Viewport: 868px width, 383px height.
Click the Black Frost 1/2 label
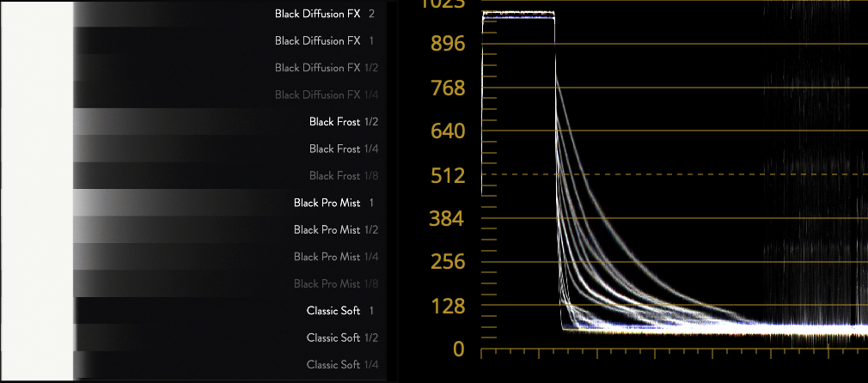[344, 122]
